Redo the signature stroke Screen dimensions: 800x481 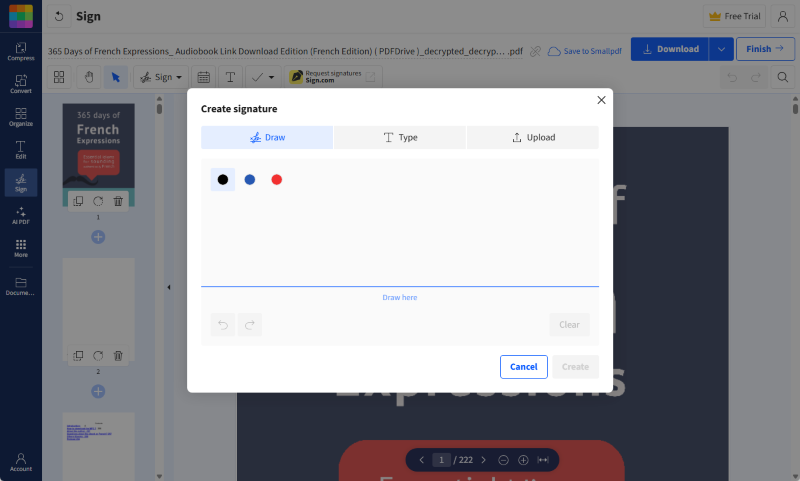point(249,324)
